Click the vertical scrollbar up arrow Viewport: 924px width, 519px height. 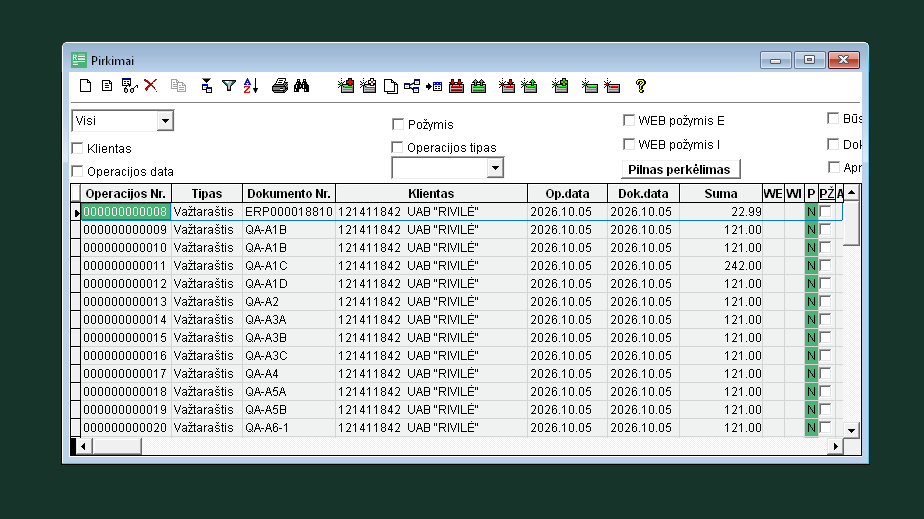(x=852, y=193)
